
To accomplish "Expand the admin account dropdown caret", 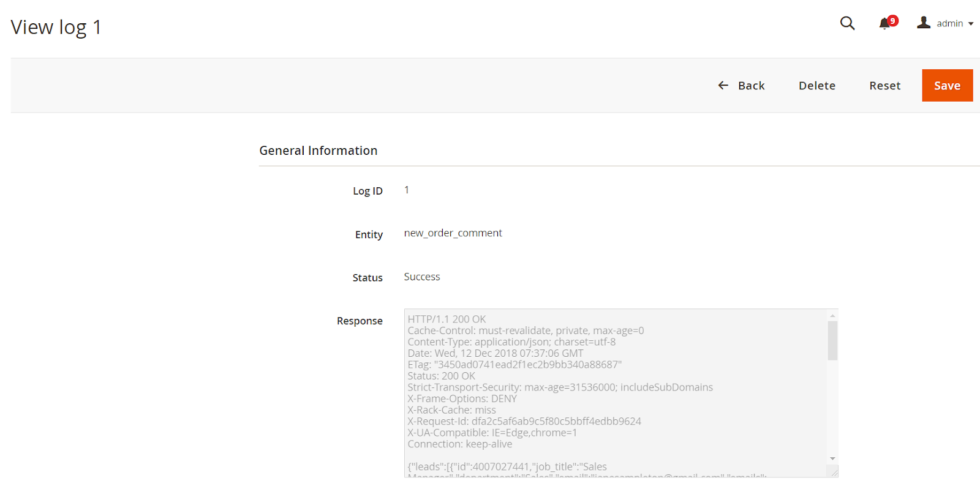I will pyautogui.click(x=971, y=24).
